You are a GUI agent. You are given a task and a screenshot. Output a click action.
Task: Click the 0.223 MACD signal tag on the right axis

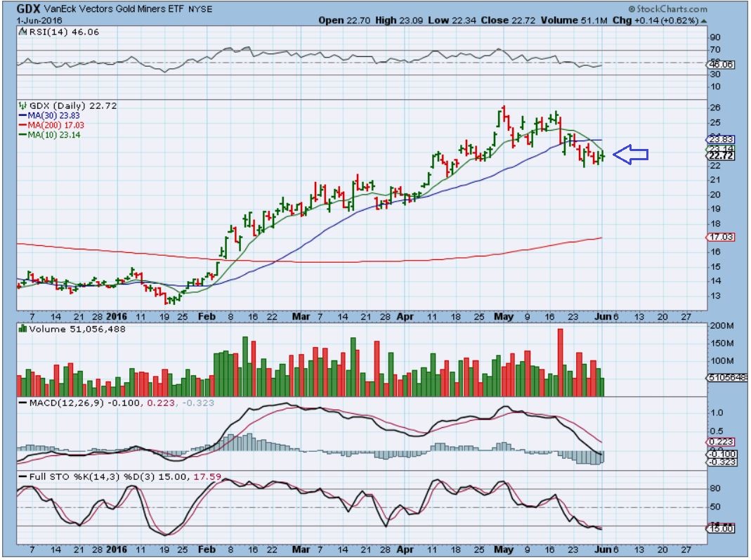point(720,442)
